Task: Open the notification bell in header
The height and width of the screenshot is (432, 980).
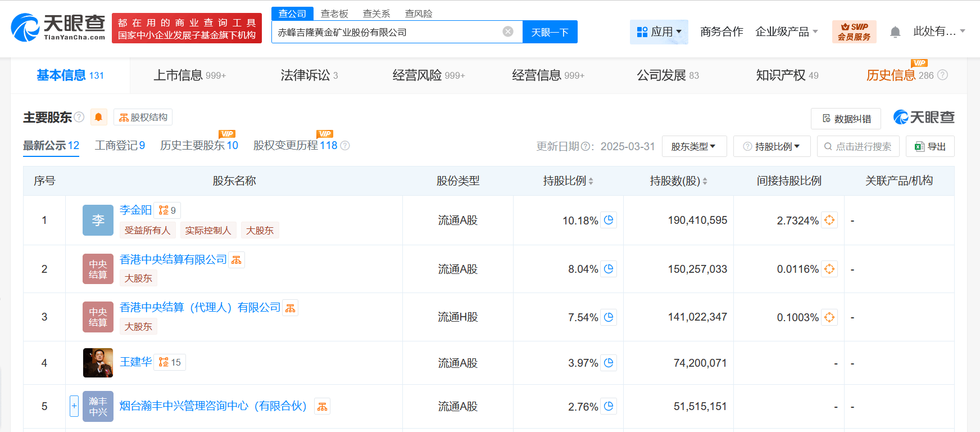Action: (895, 32)
